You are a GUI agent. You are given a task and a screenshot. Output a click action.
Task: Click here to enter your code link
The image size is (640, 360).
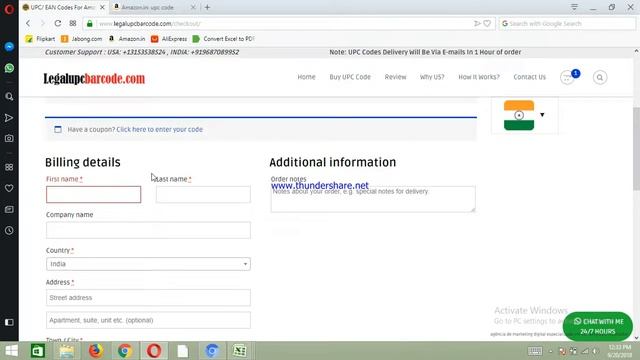pos(160,129)
